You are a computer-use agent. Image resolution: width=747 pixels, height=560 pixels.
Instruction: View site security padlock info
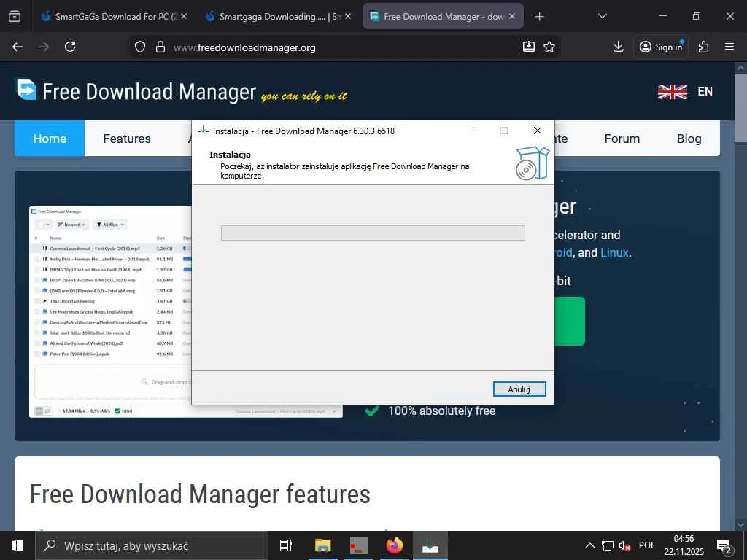pyautogui.click(x=160, y=47)
